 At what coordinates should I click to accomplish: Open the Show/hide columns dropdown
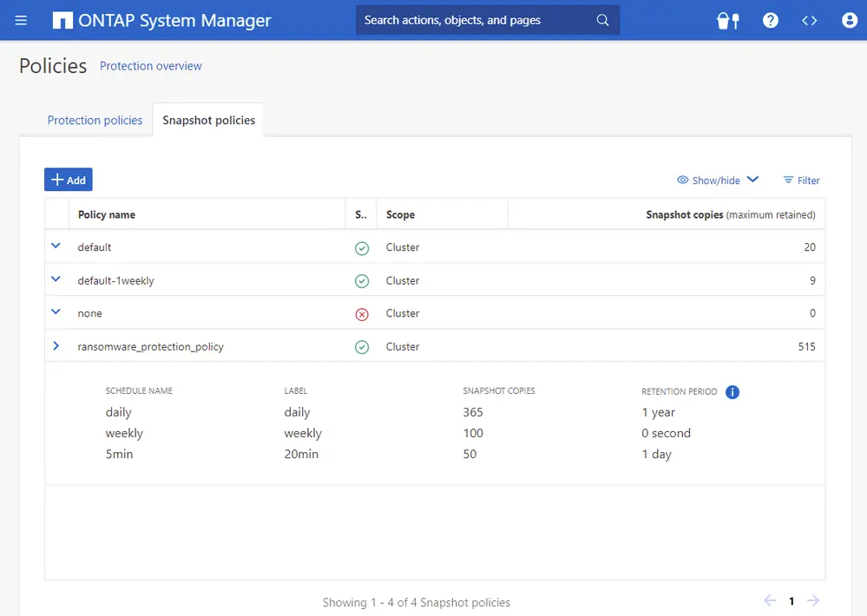pyautogui.click(x=717, y=180)
